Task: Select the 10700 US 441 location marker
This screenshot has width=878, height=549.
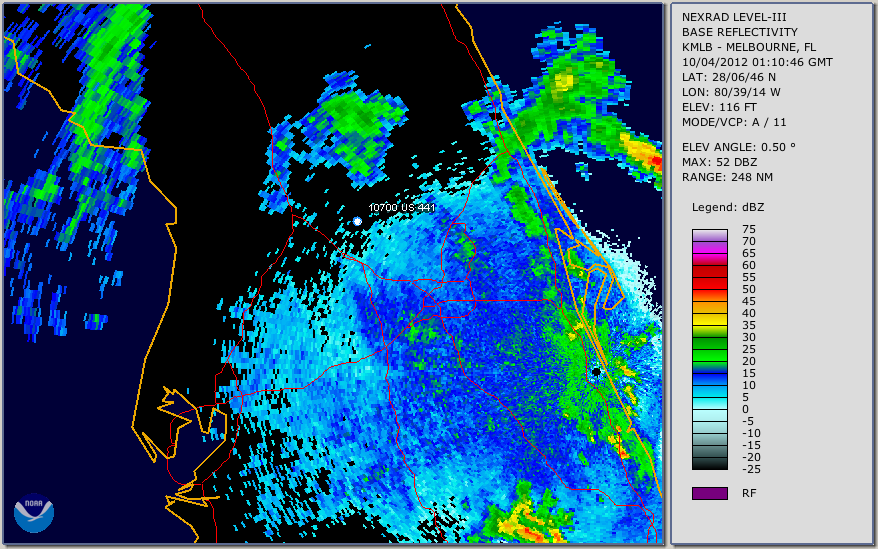Action: point(357,221)
